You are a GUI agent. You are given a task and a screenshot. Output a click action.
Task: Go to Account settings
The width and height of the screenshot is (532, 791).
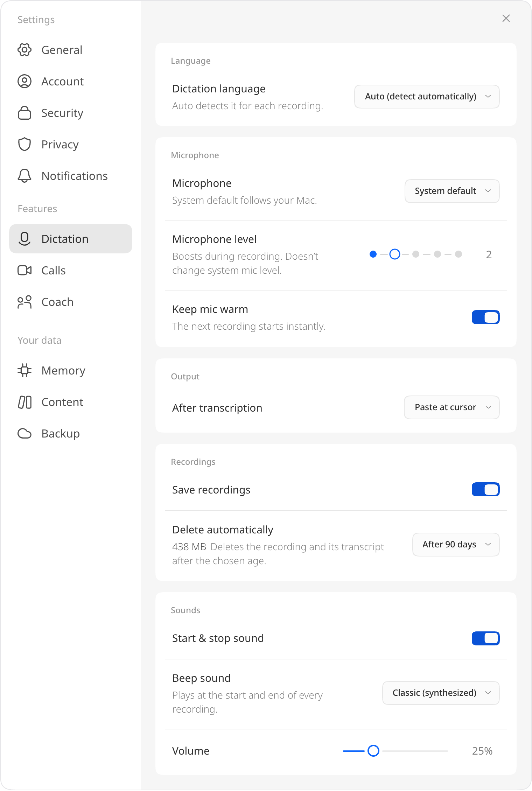71,82
